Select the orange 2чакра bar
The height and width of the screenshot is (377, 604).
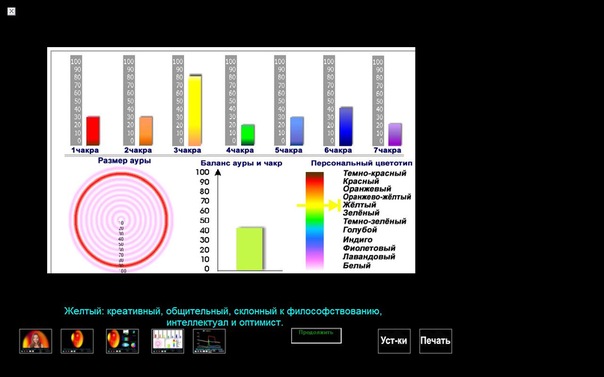pos(146,131)
